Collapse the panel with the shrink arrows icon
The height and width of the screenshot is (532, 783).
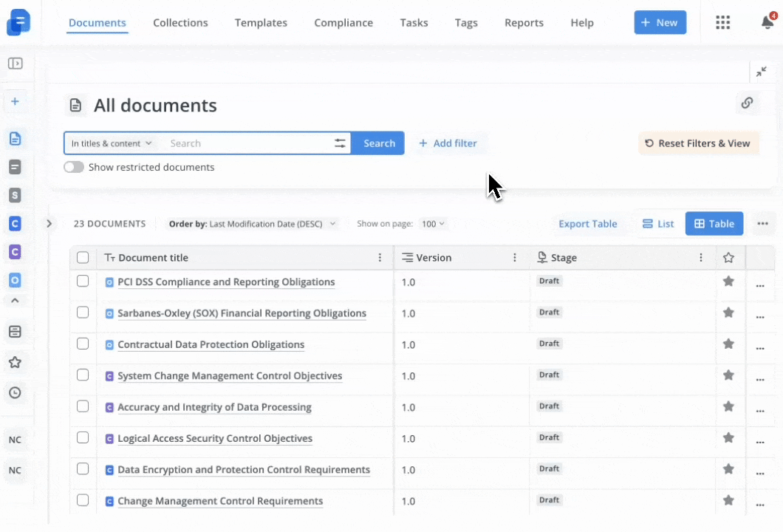(761, 72)
